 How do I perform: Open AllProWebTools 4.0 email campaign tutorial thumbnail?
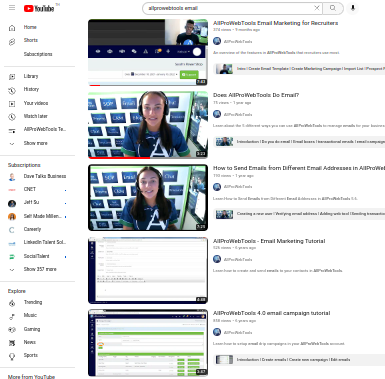click(148, 343)
